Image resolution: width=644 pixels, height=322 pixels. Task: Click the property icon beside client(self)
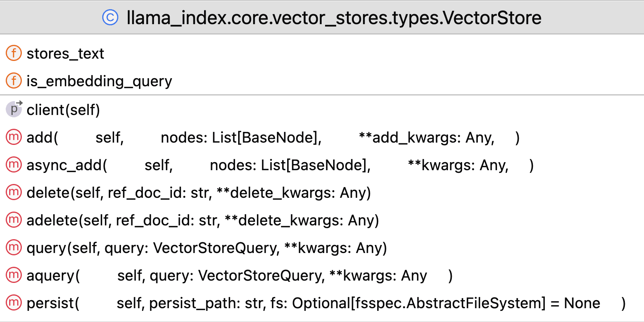[14, 109]
